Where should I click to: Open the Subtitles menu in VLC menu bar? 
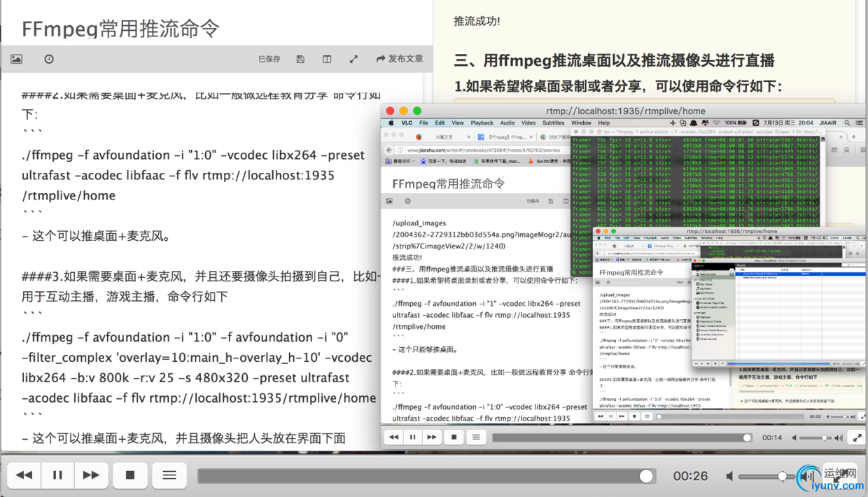[x=554, y=122]
